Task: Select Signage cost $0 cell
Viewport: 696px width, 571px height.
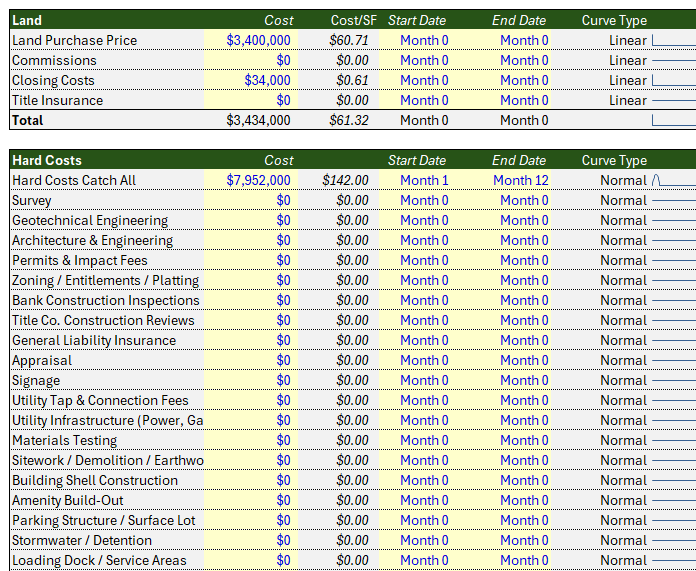Action: [x=251, y=380]
